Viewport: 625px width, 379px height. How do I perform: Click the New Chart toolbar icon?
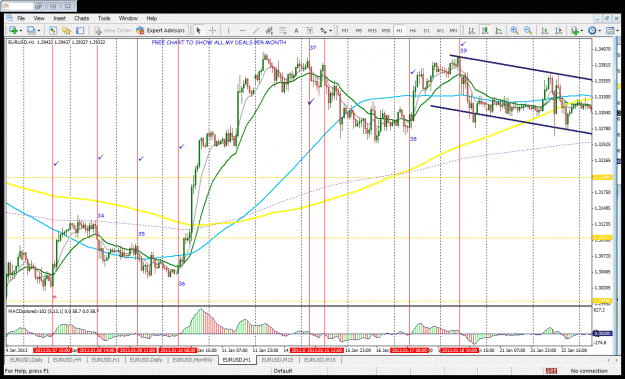(12, 30)
